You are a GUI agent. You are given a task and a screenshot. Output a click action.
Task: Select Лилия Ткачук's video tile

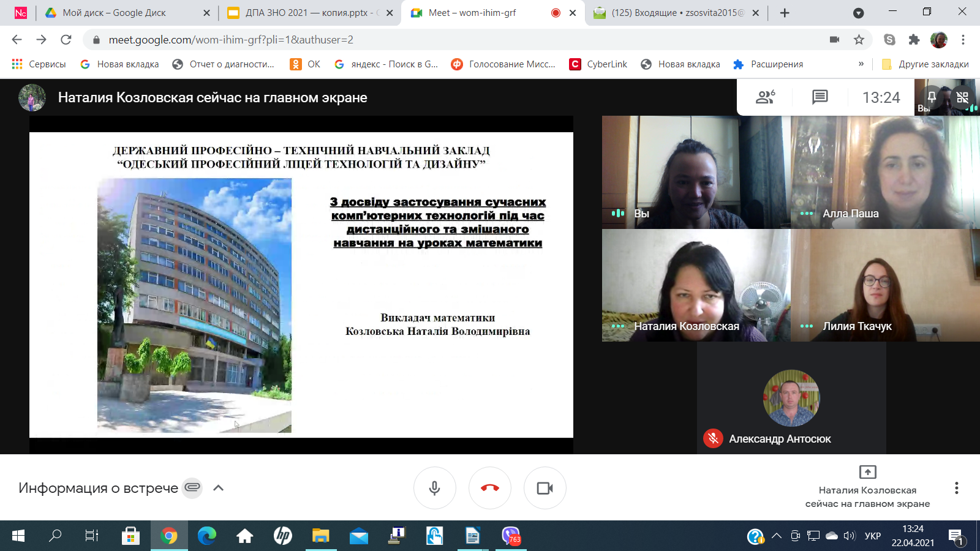884,285
